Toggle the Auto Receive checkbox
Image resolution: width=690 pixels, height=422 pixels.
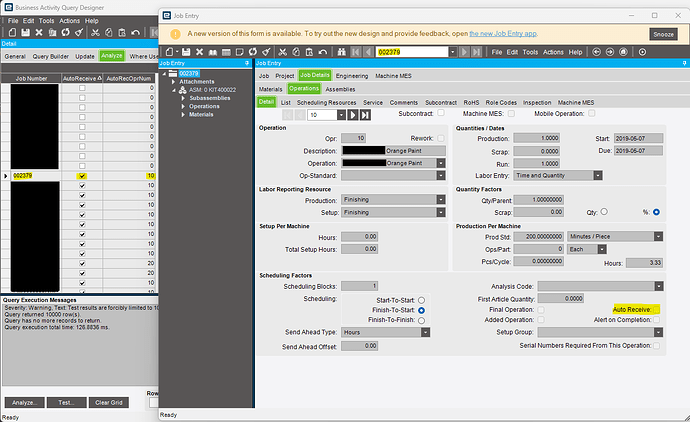click(x=656, y=309)
